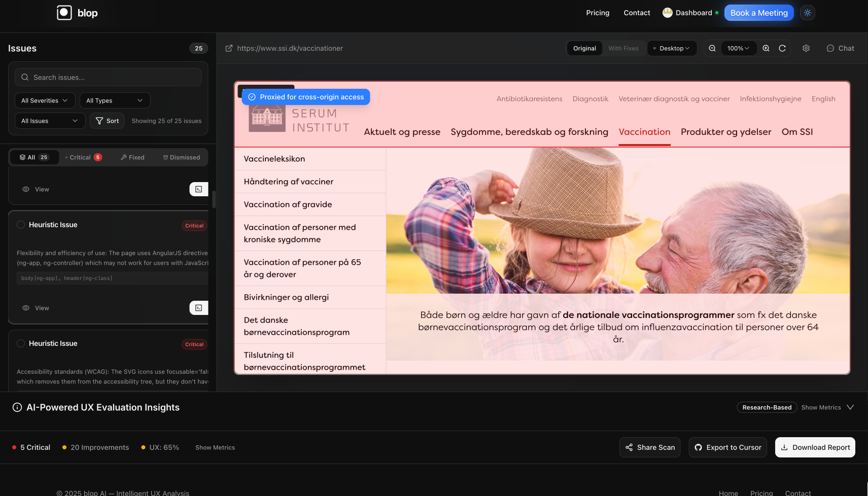Click the search icon in issues search bar

coord(25,77)
